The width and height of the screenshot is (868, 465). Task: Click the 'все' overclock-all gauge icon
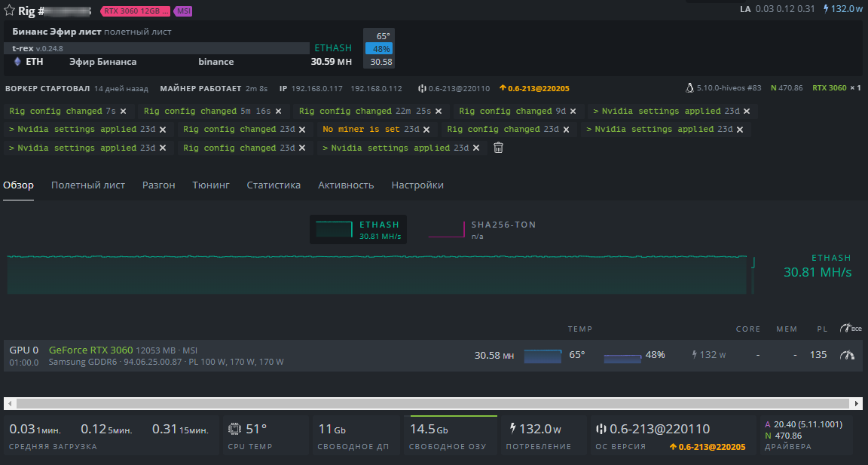click(851, 329)
